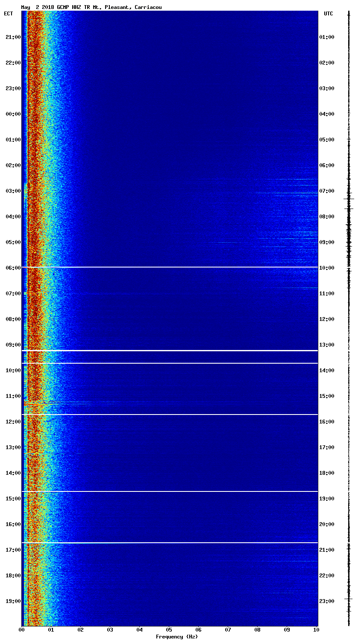Pick 20:00 on the UTC time axis
Image resolution: width=364 pixels, height=641 pixels.
[327, 524]
